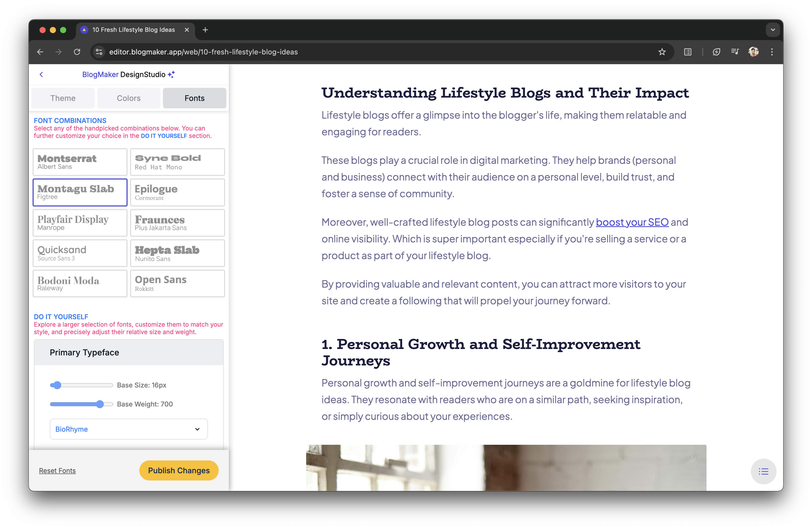Click the Publish Changes button

179,470
